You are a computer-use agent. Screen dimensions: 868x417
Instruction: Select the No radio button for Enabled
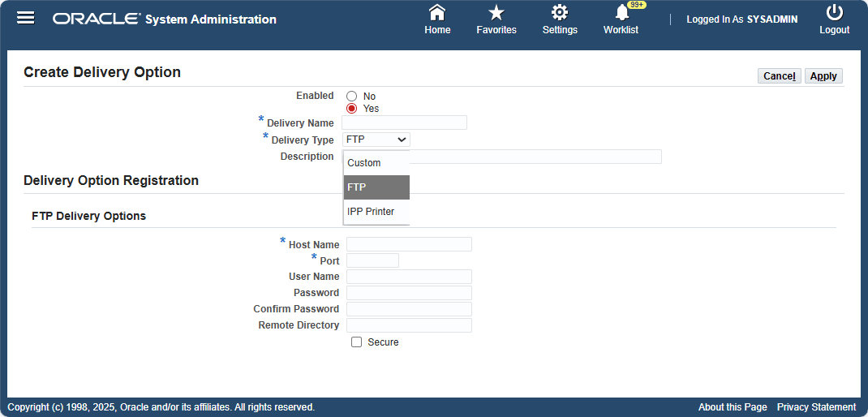pyautogui.click(x=352, y=97)
